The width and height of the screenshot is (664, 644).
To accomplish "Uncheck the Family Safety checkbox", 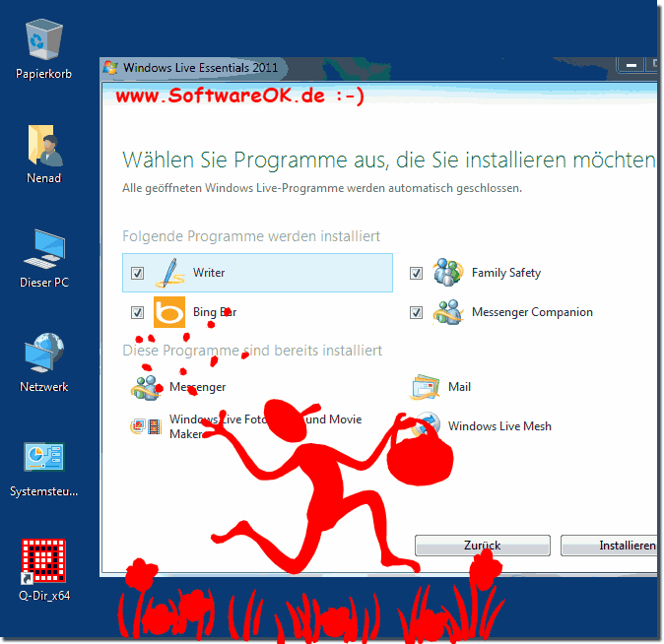I will [x=416, y=273].
